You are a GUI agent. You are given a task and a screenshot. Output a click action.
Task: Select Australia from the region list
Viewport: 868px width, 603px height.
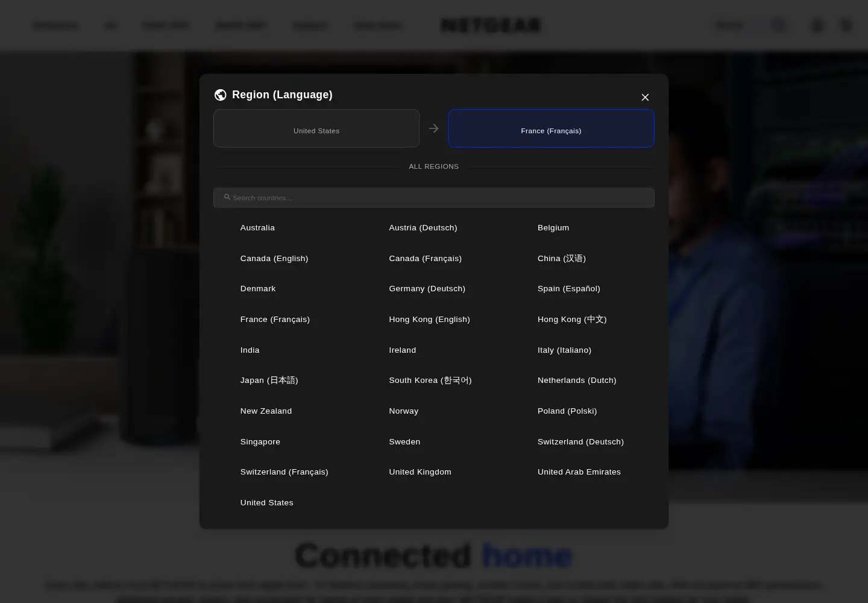(x=257, y=228)
